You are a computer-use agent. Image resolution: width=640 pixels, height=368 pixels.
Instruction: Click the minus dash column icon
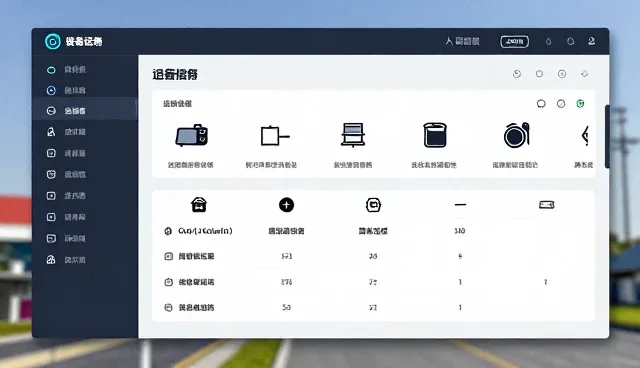[x=460, y=205]
